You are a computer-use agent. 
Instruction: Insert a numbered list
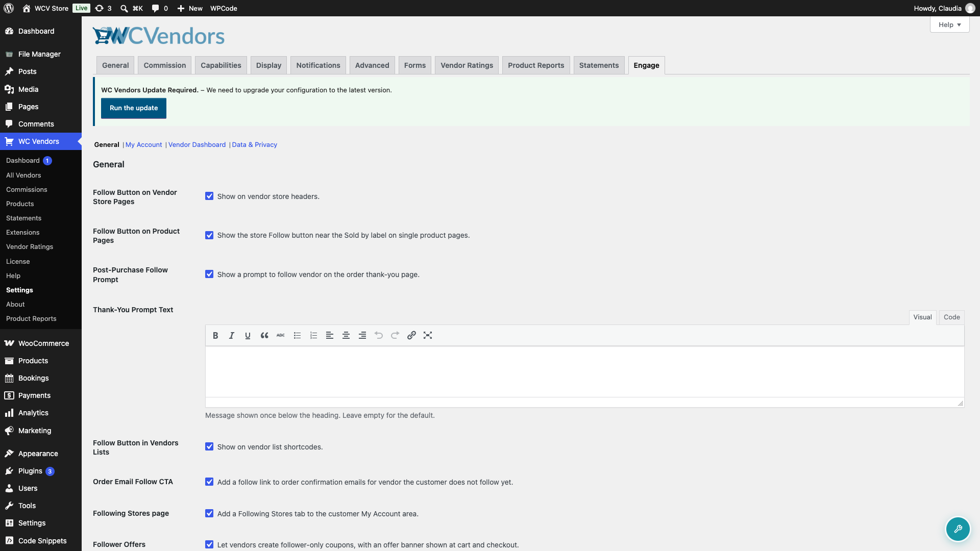click(313, 336)
